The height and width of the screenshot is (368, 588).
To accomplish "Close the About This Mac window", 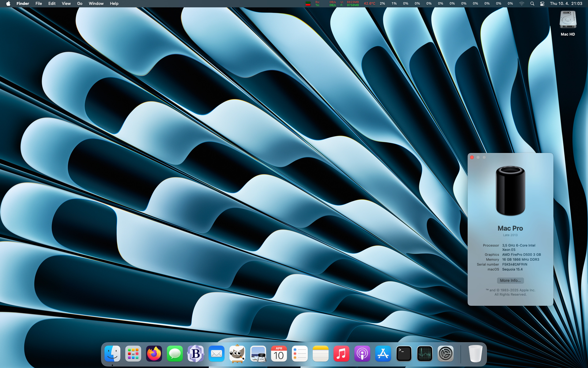I will [x=472, y=157].
